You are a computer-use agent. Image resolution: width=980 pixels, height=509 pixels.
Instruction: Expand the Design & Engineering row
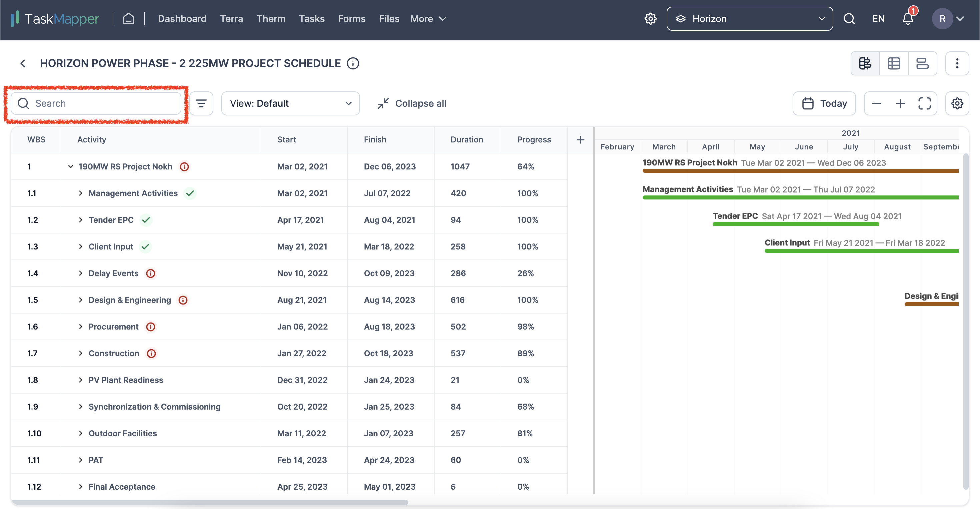(x=80, y=300)
